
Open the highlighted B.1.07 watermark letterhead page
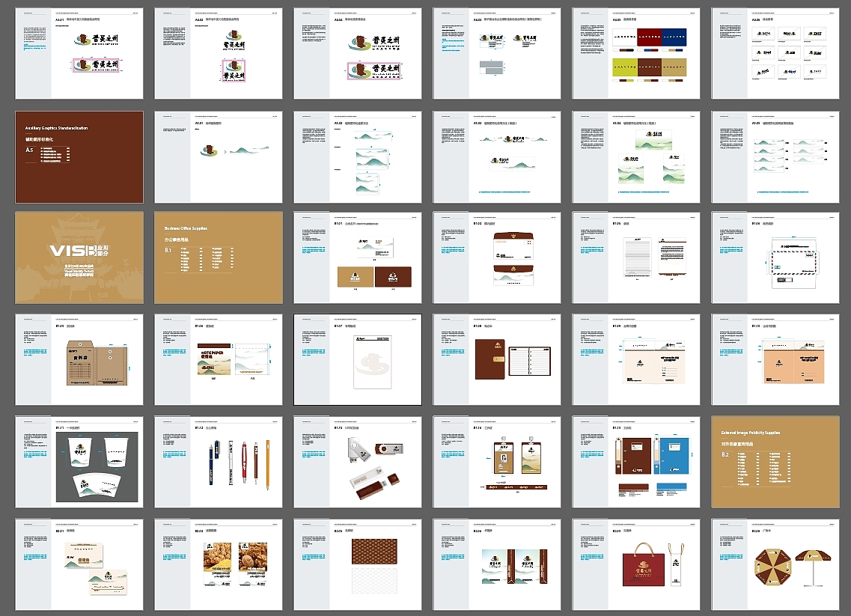point(358,359)
